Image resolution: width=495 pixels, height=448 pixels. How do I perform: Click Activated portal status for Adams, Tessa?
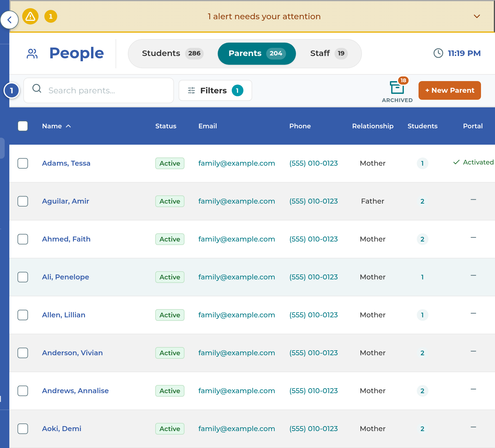tap(473, 162)
